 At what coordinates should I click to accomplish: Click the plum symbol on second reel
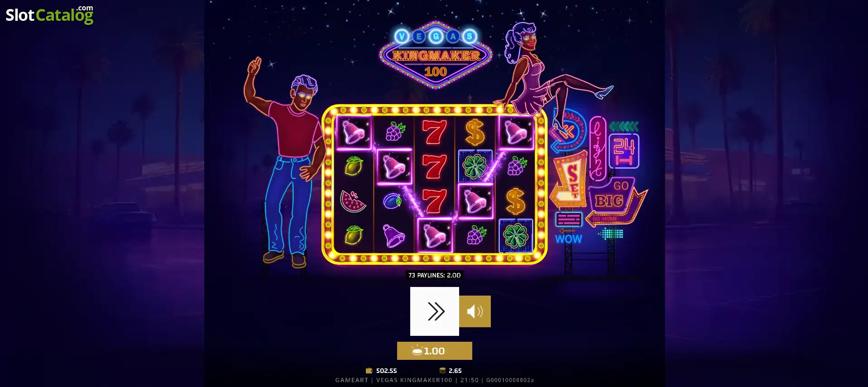click(x=392, y=201)
